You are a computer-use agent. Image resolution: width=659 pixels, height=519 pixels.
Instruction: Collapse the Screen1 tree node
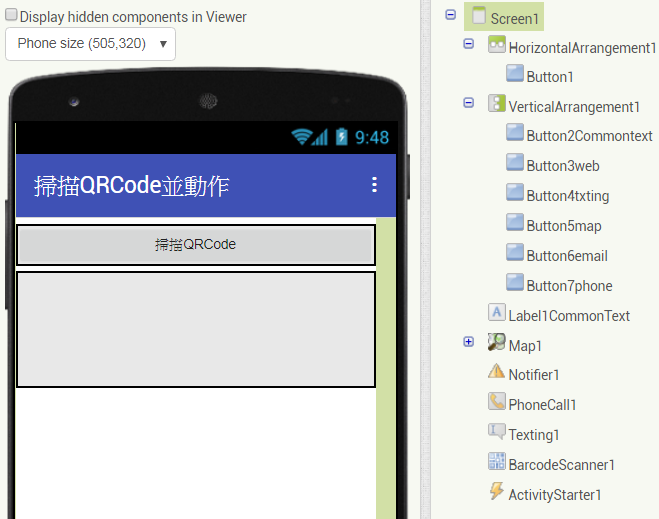pyautogui.click(x=450, y=15)
